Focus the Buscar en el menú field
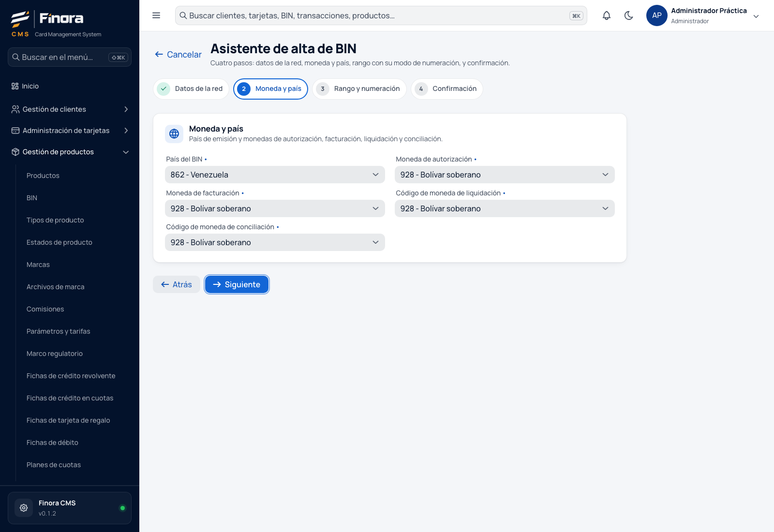This screenshot has height=532, width=774. point(70,57)
